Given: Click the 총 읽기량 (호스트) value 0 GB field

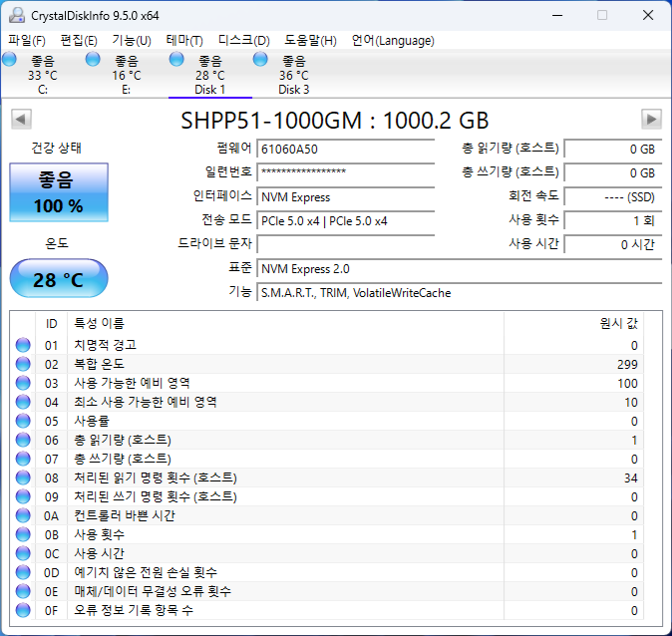Looking at the screenshot, I should 613,150.
